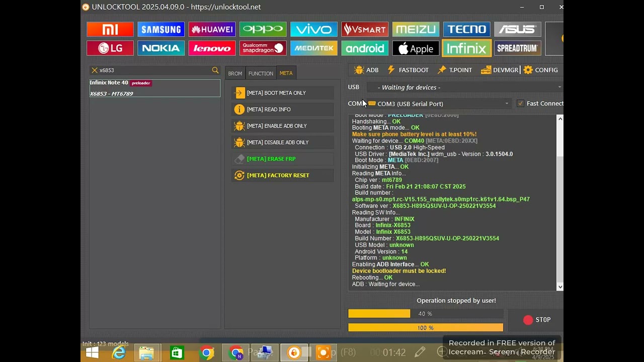Switch to the META tab

[286, 73]
